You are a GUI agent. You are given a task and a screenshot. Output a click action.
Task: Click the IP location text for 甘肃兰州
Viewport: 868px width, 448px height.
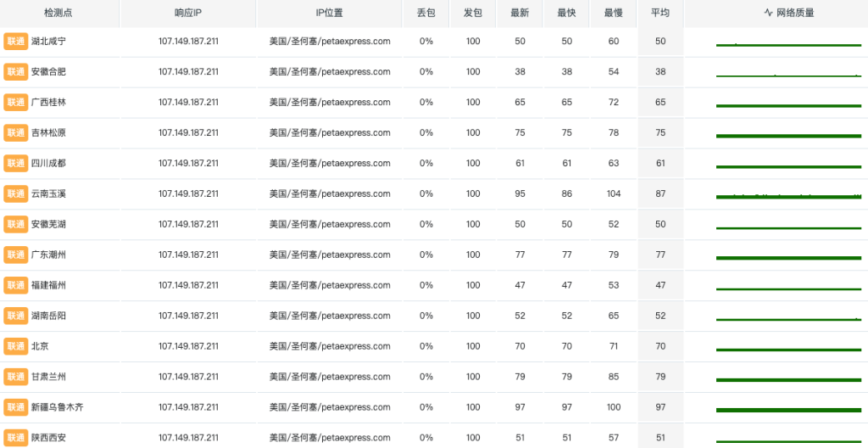tap(330, 377)
